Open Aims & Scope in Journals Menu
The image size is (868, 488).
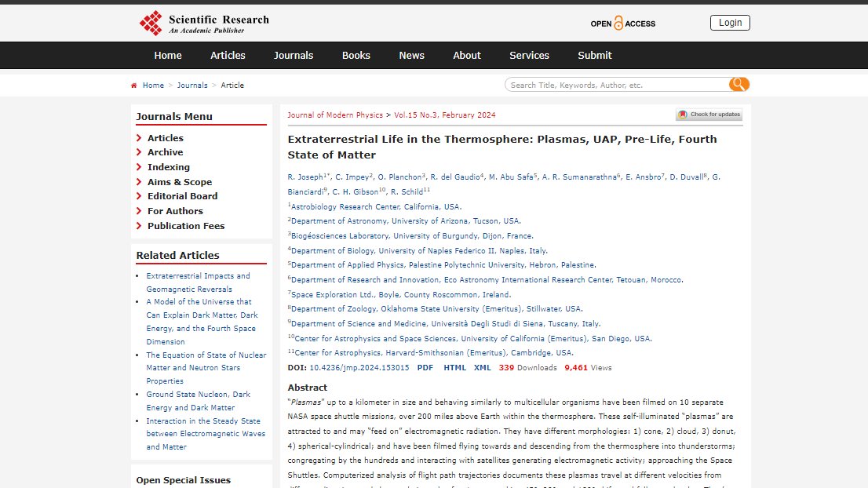point(180,182)
